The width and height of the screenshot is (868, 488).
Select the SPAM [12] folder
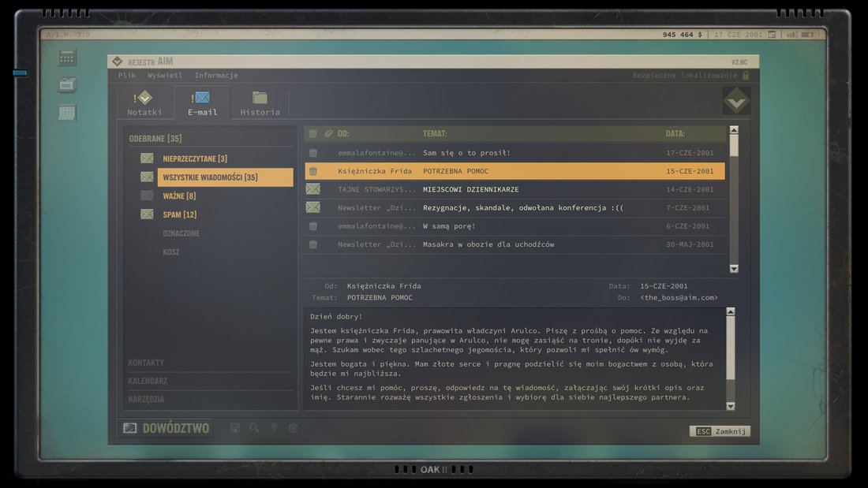180,214
